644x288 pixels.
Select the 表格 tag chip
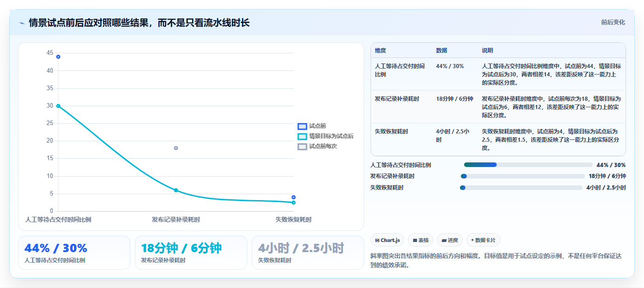point(420,240)
